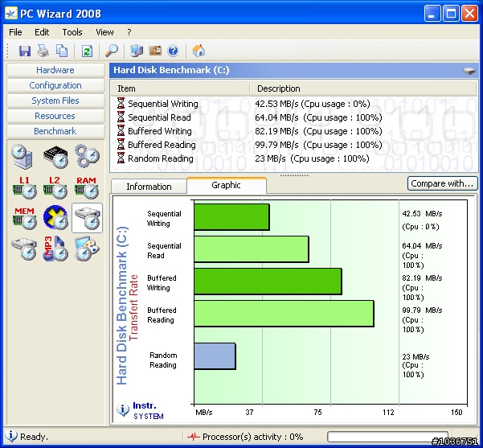The image size is (483, 448).
Task: Click the Compare with... button
Action: 442,183
